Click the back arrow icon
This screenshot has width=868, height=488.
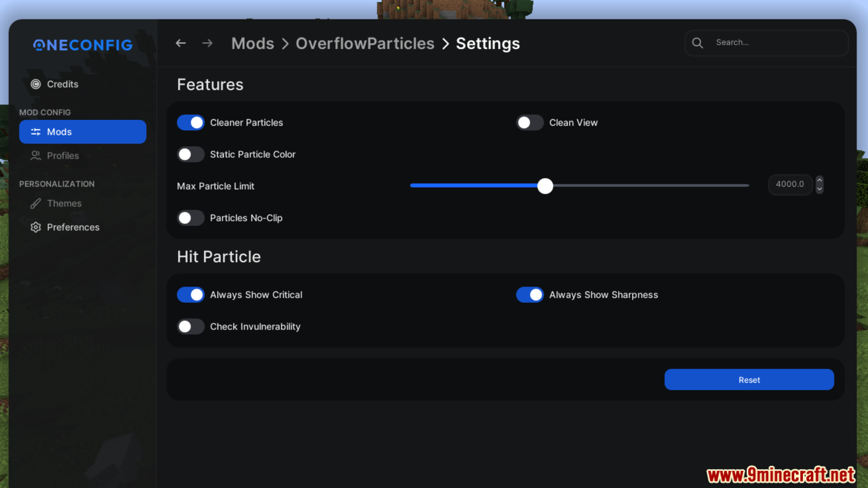[x=181, y=43]
